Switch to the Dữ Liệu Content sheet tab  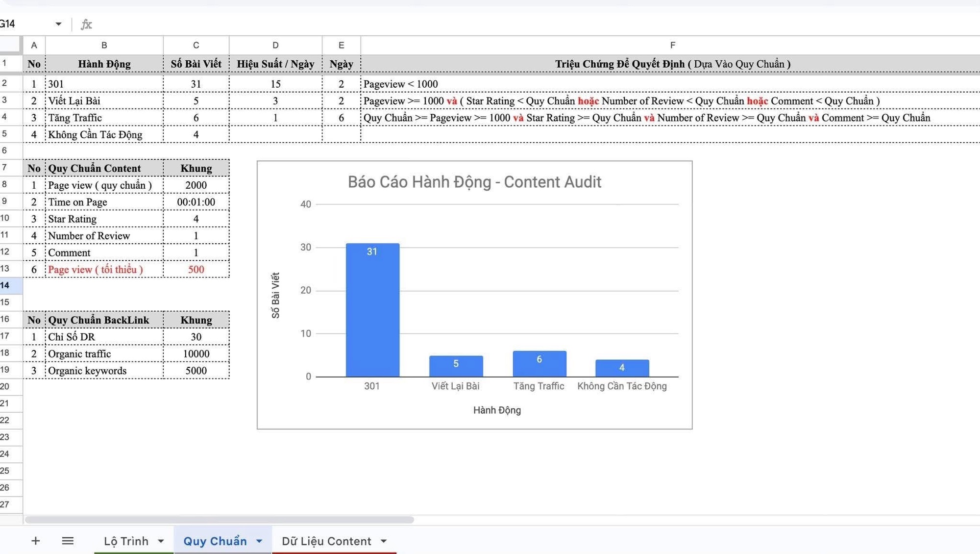[326, 541]
